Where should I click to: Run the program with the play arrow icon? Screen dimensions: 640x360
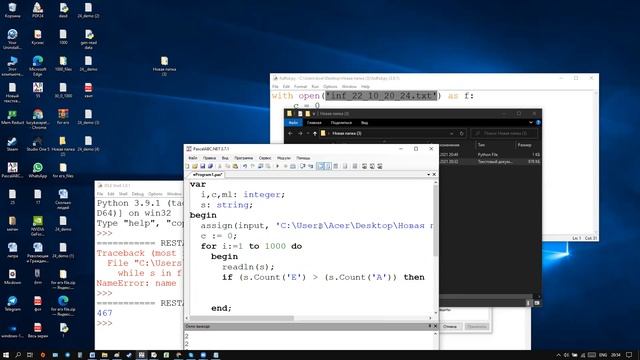[x=278, y=166]
